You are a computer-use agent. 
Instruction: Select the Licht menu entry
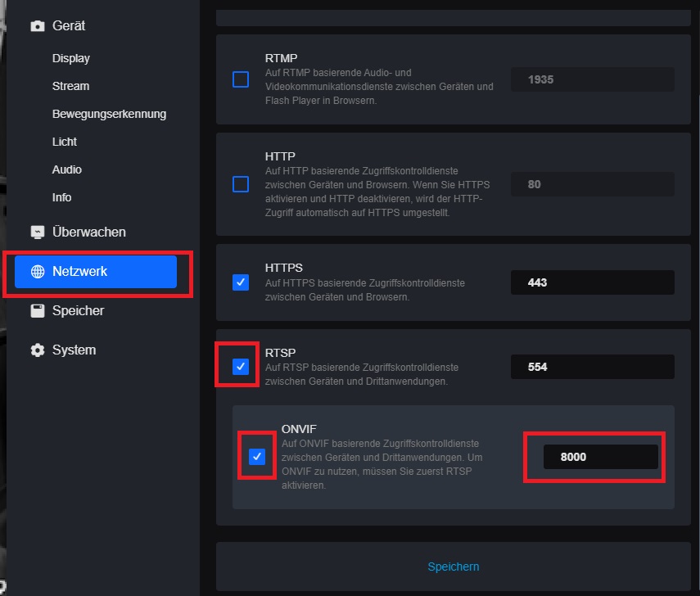[x=65, y=142]
